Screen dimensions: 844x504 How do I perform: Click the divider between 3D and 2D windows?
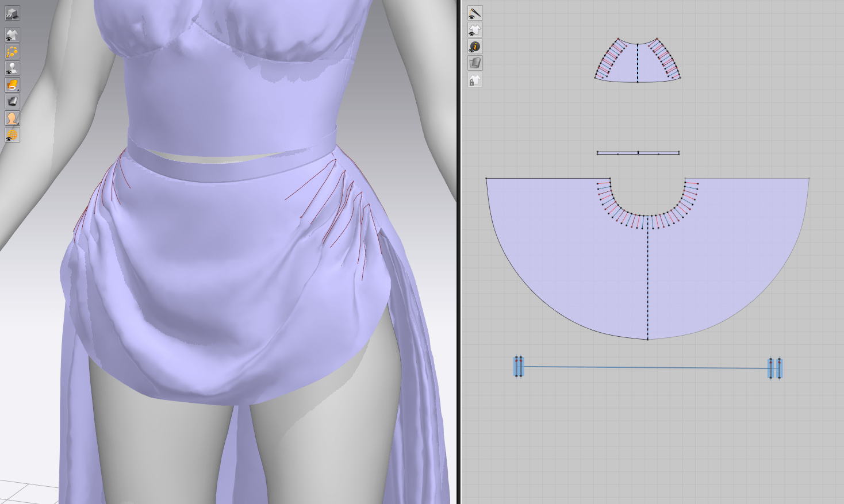tap(459, 252)
